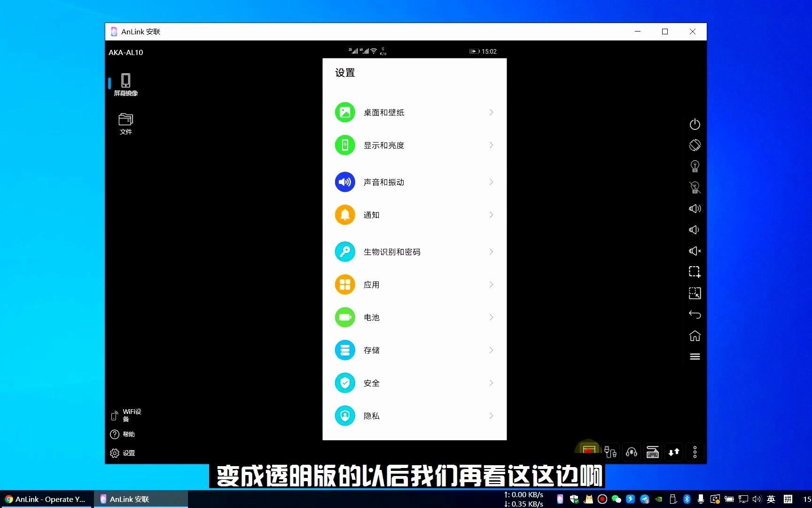
Task: Click the 隐私 label text
Action: [x=371, y=416]
